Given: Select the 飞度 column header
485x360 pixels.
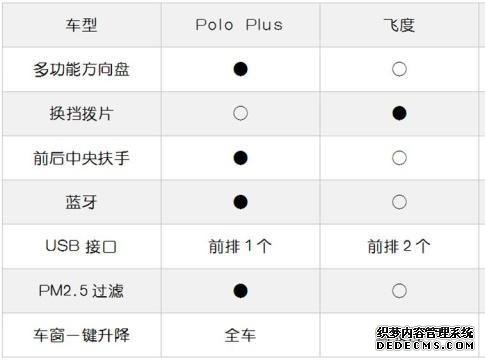Looking at the screenshot, I should tap(399, 25).
